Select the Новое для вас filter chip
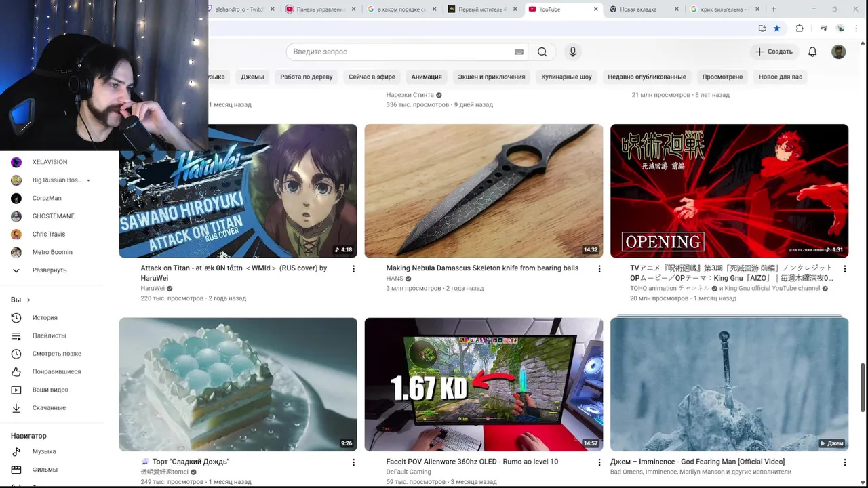Image resolution: width=868 pixels, height=488 pixels. tap(781, 77)
